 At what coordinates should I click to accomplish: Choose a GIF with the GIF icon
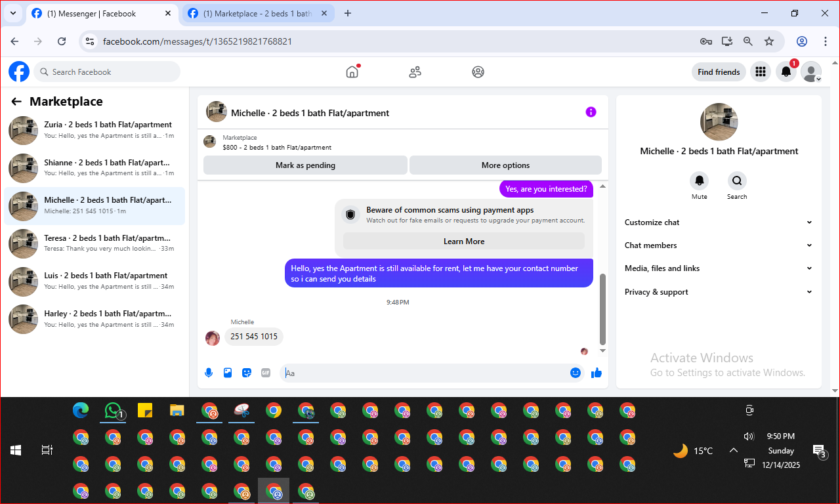click(x=266, y=373)
